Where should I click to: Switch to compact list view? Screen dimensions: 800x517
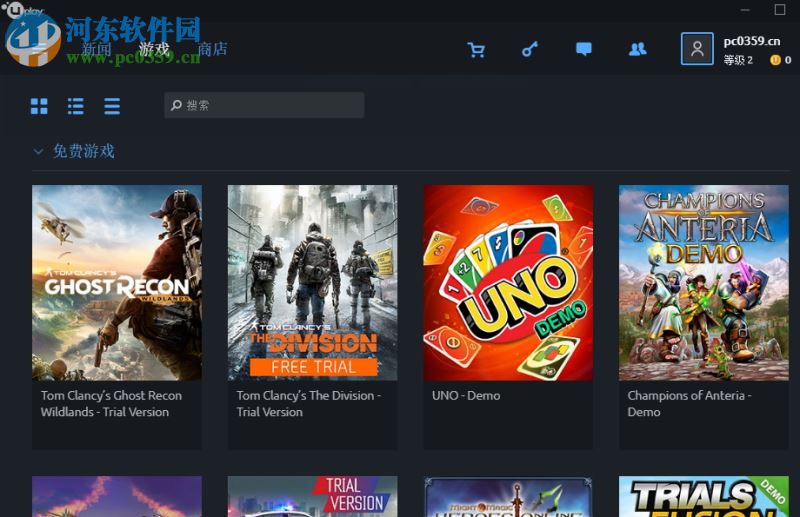click(112, 106)
